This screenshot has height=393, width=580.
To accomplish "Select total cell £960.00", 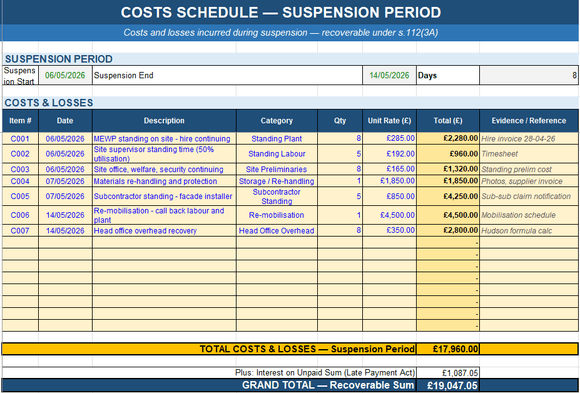I will pyautogui.click(x=448, y=154).
